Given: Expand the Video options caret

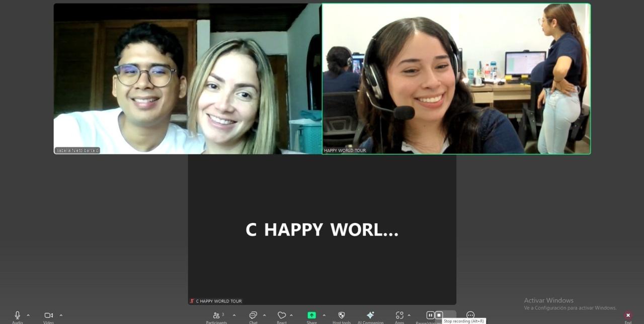Looking at the screenshot, I should [61, 315].
